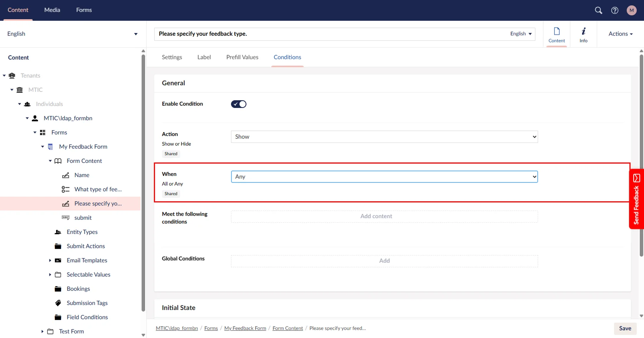Collapse the Form Content tree node
644x338 pixels.
(x=50, y=161)
